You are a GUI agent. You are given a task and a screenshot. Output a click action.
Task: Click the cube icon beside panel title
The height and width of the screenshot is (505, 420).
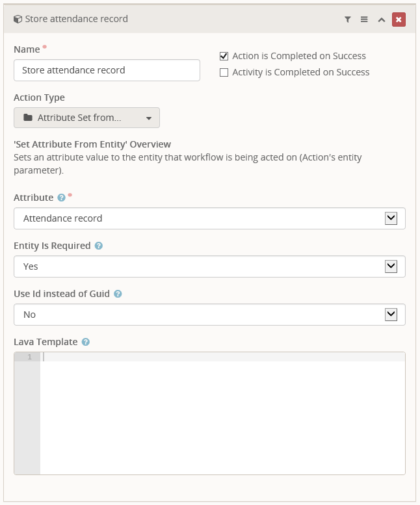pos(18,19)
